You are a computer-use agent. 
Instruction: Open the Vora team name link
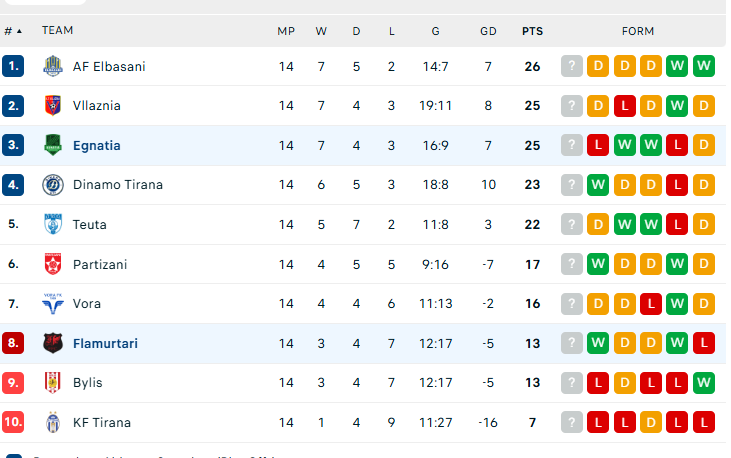point(87,304)
